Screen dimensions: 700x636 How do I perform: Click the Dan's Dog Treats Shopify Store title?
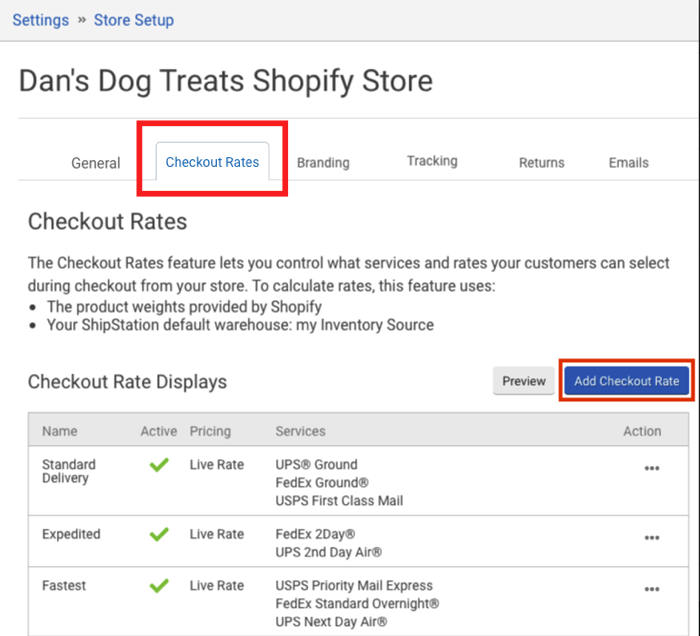226,82
